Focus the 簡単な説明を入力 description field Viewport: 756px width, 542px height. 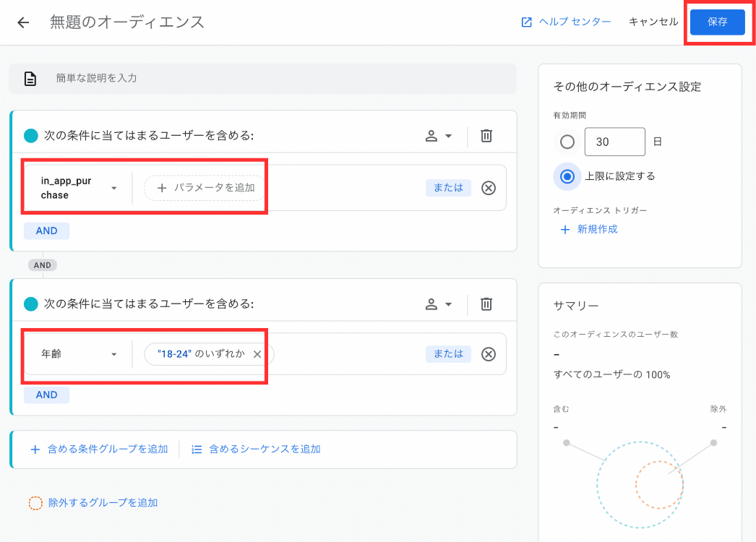click(262, 79)
